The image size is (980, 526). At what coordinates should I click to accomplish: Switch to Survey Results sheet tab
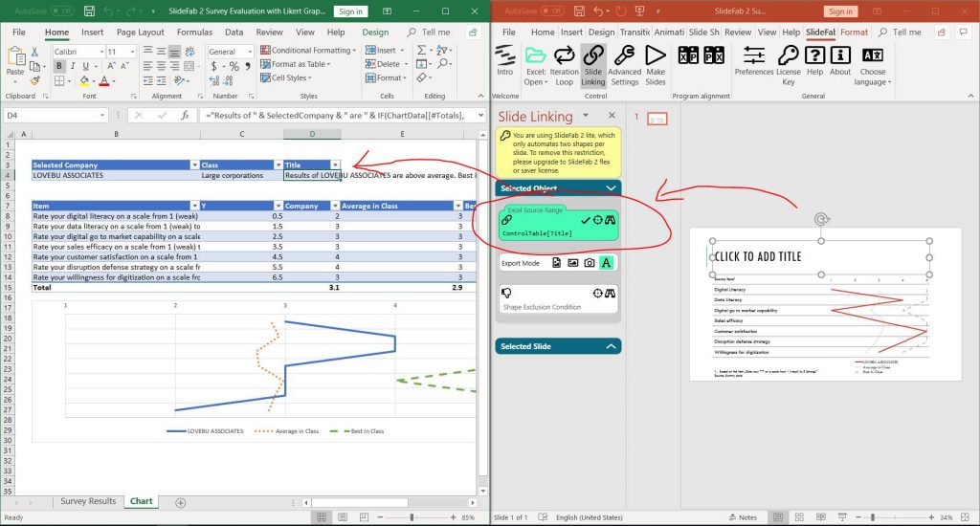(x=88, y=501)
